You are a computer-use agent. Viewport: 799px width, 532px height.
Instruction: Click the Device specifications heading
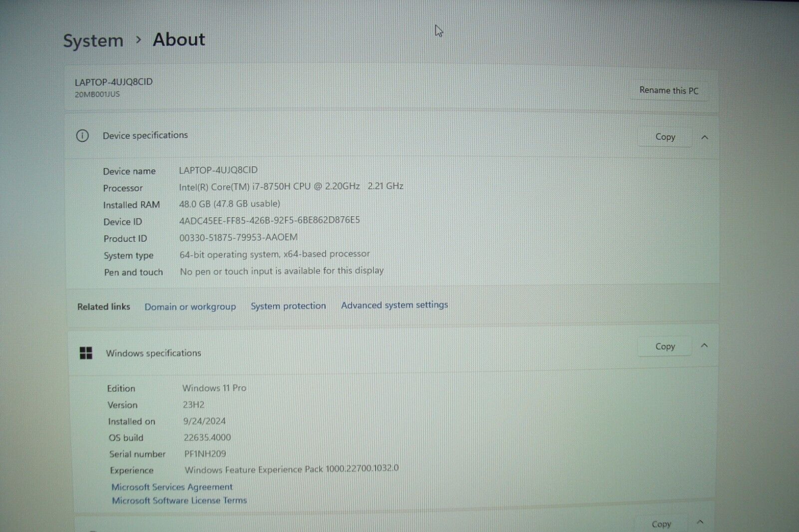[145, 135]
